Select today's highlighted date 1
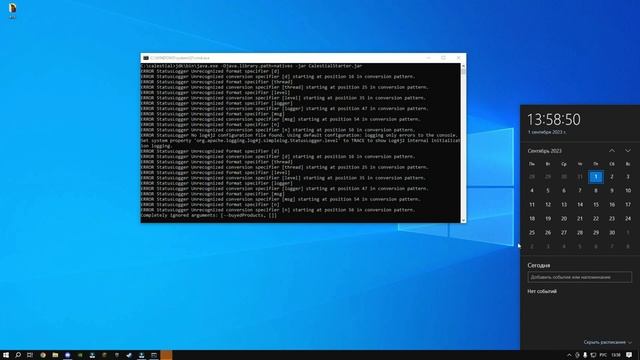 [x=596, y=177]
